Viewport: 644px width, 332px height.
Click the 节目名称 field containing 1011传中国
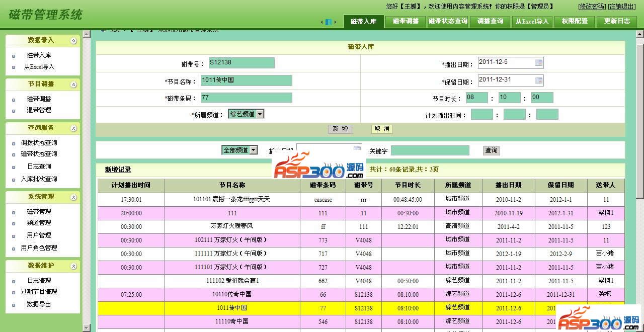(x=247, y=80)
